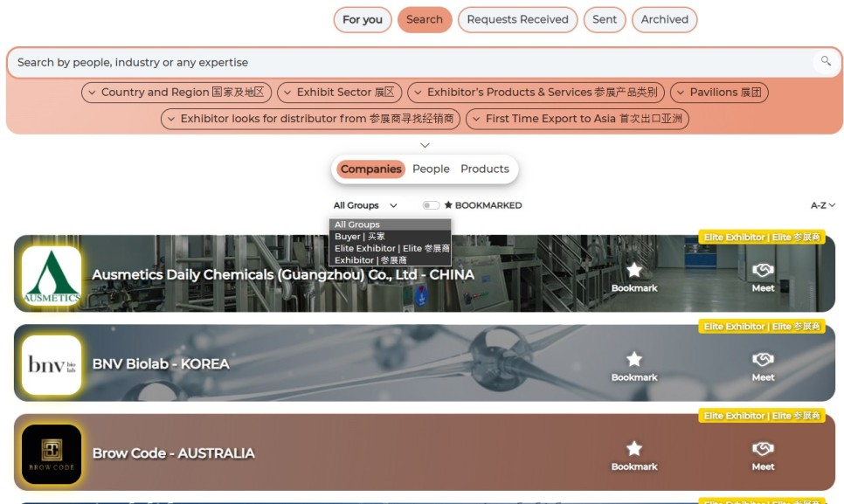844x504 pixels.
Task: Click the All Groups dropdown selector
Action: [365, 205]
